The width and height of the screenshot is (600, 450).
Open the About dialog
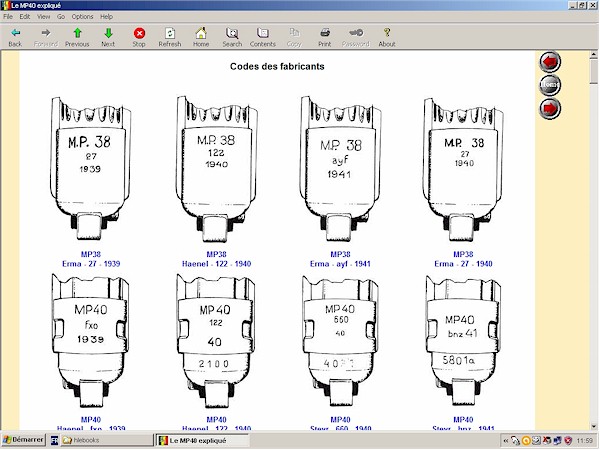[x=387, y=38]
